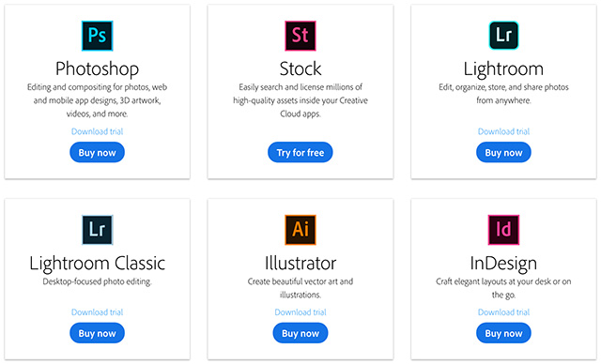This screenshot has width=601, height=364.
Task: Buy Lightroom using its Buy now button
Action: 503,152
